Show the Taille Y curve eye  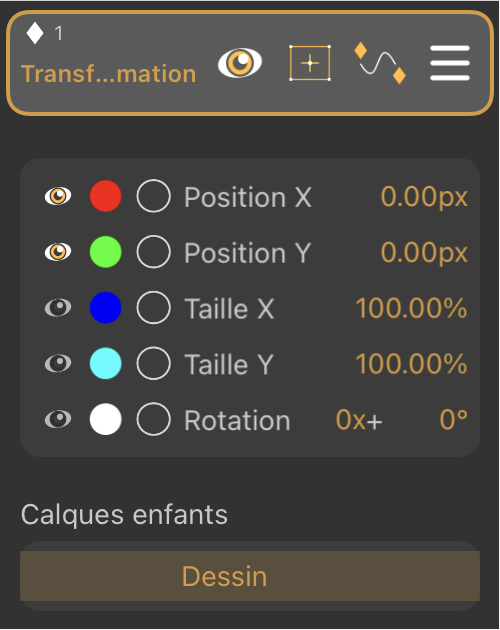tap(58, 364)
